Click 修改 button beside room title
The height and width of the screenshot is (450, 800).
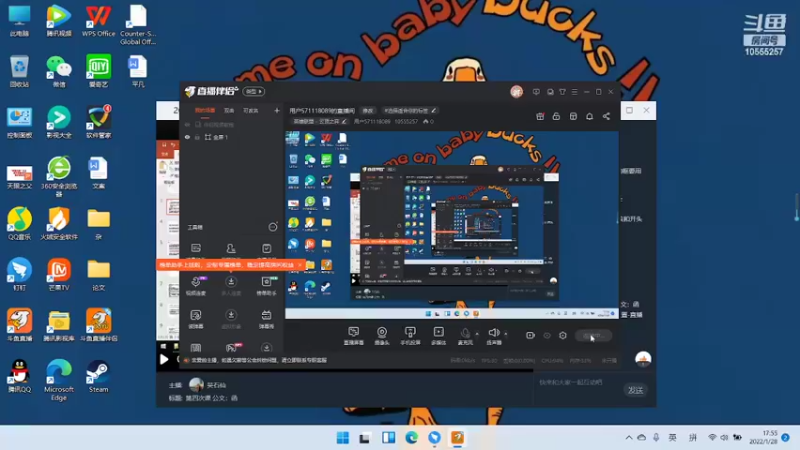(x=368, y=110)
